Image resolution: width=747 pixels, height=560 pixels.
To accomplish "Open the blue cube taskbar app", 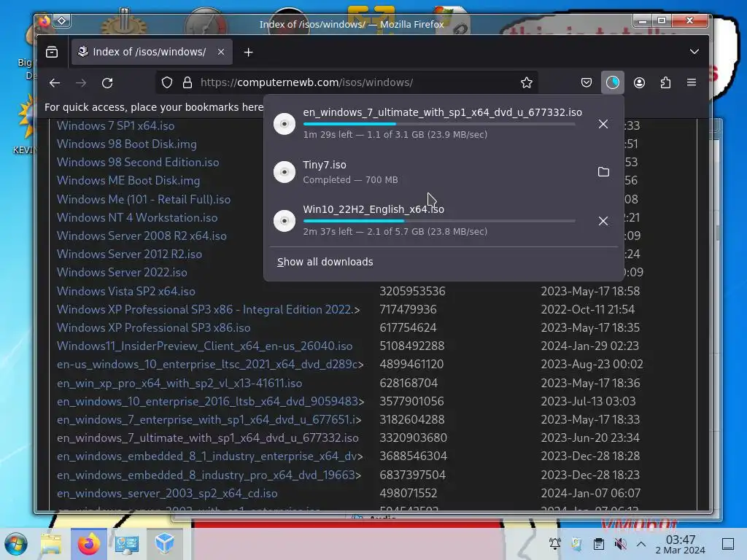I will 165,544.
